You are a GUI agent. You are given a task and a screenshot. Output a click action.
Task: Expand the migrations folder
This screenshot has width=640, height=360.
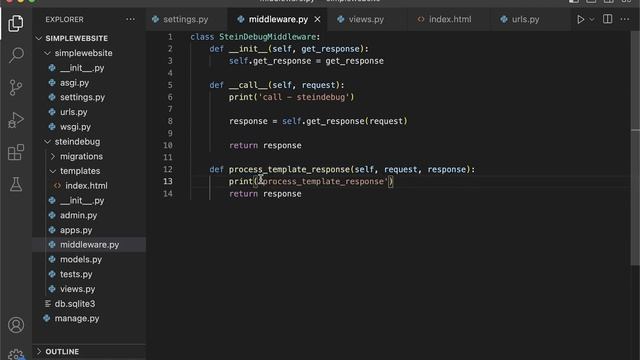pyautogui.click(x=81, y=156)
